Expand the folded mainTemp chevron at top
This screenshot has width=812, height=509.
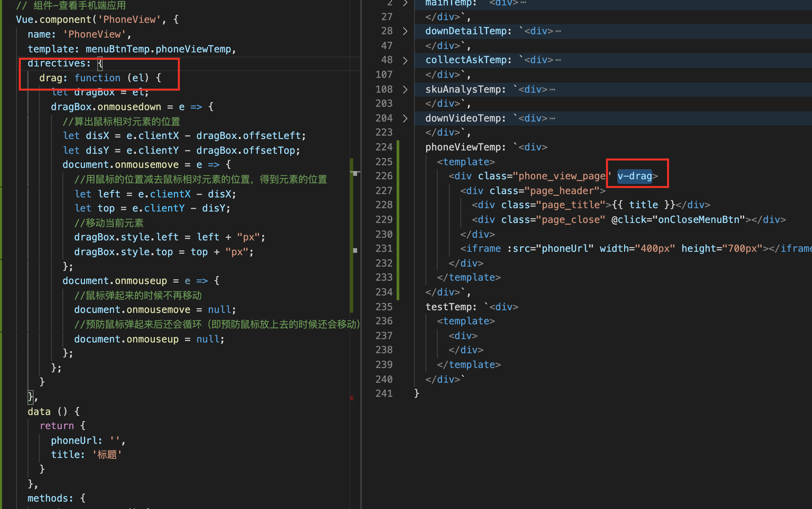pyautogui.click(x=405, y=3)
